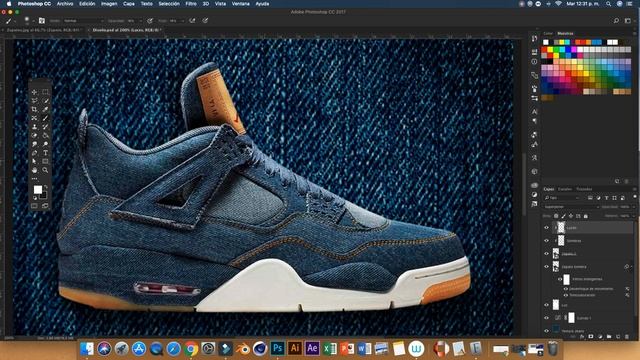Screen dimensions: 640x360
Task: Select the Rectangular Marquee tool
Action: coord(45,92)
